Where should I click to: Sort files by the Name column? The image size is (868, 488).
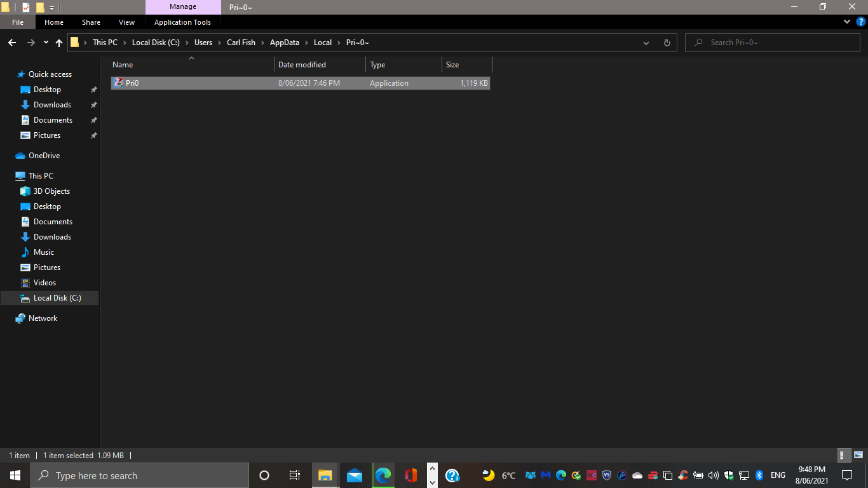pos(192,65)
